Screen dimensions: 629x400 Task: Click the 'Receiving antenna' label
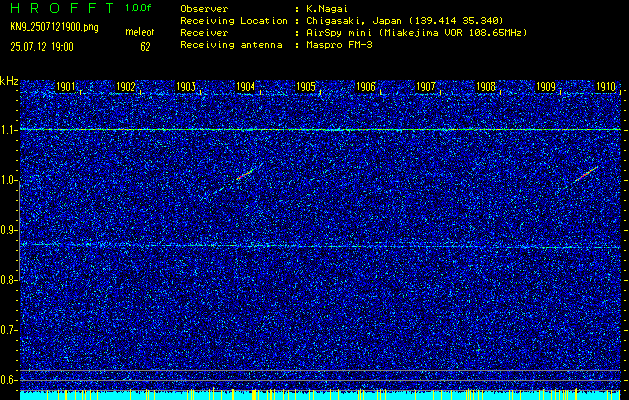pos(231,45)
